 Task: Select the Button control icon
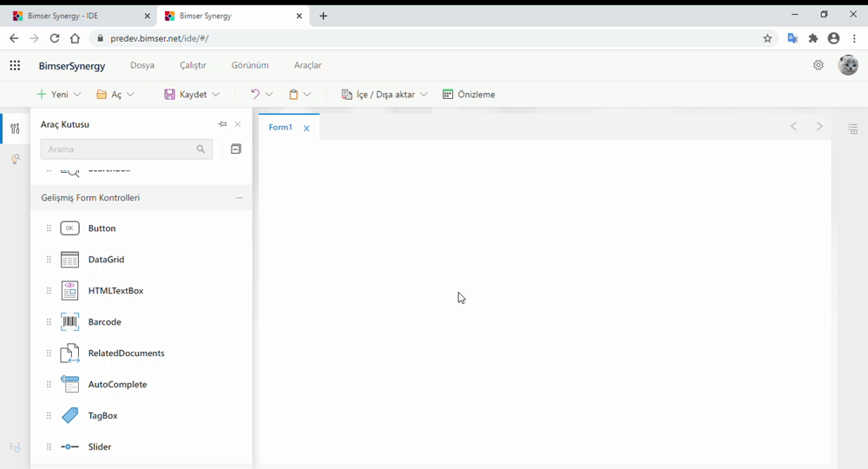[69, 228]
